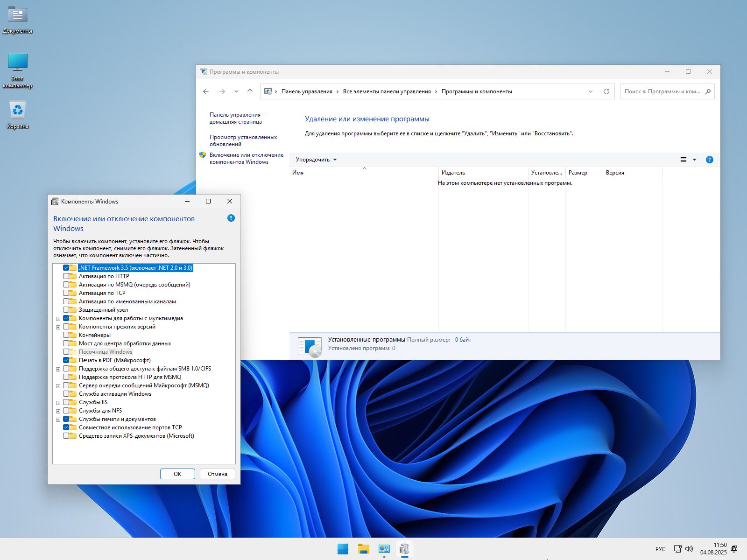
Task: Click the Компоненты Windows title bar icon
Action: pyautogui.click(x=55, y=202)
